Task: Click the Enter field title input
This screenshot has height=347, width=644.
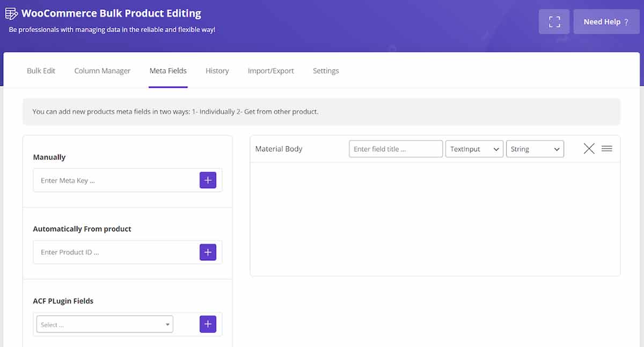Action: [x=396, y=149]
